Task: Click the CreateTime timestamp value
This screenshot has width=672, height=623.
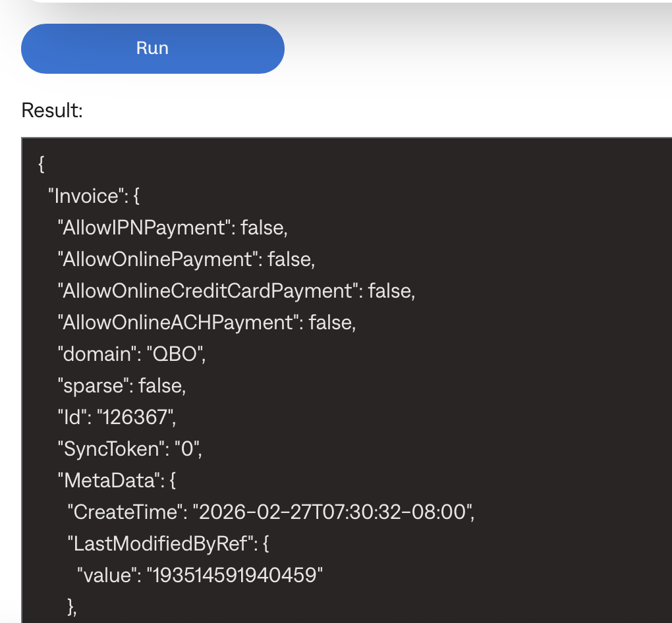Action: [x=332, y=512]
